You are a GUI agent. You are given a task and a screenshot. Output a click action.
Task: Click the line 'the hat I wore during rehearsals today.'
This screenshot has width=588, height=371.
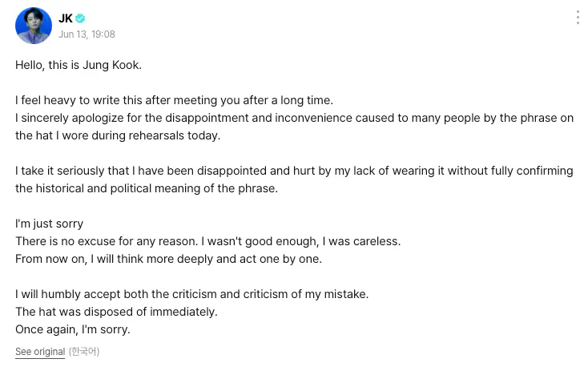tap(118, 135)
